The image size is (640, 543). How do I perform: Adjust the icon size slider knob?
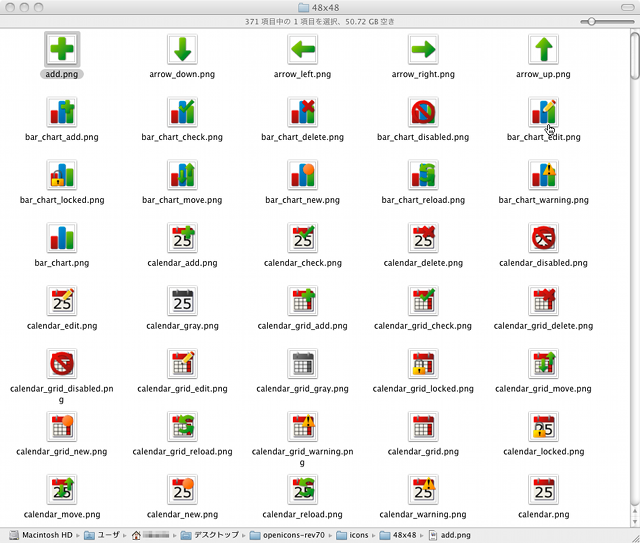(x=591, y=22)
